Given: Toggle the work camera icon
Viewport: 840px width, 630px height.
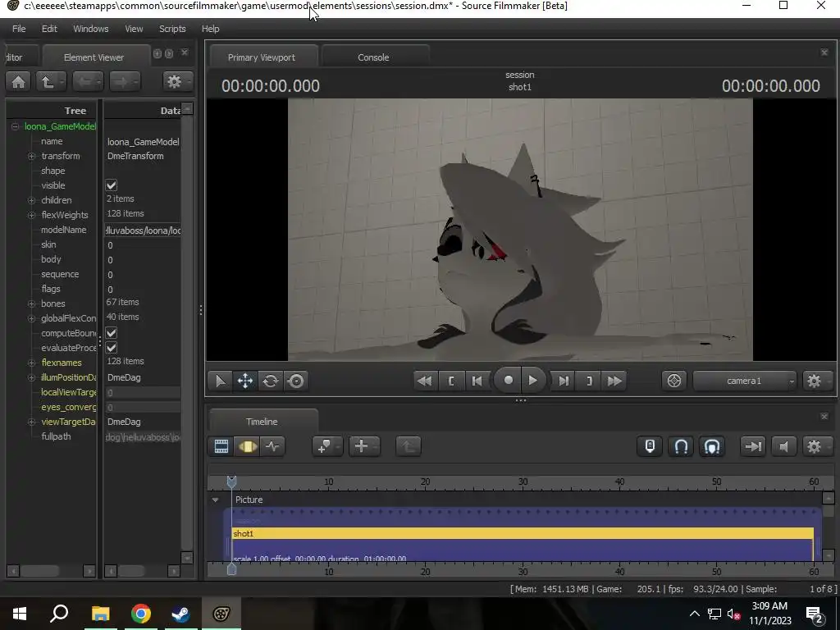Looking at the screenshot, I should [674, 381].
